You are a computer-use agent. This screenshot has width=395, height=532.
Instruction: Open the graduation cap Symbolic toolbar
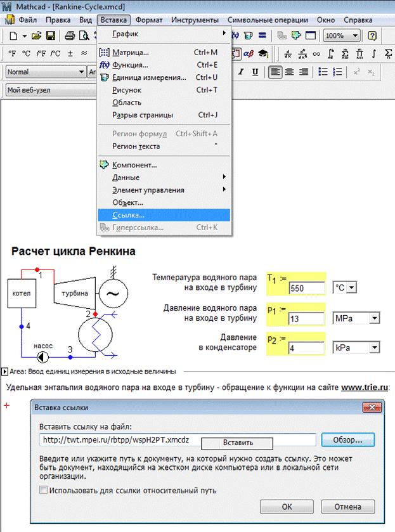pos(262,54)
